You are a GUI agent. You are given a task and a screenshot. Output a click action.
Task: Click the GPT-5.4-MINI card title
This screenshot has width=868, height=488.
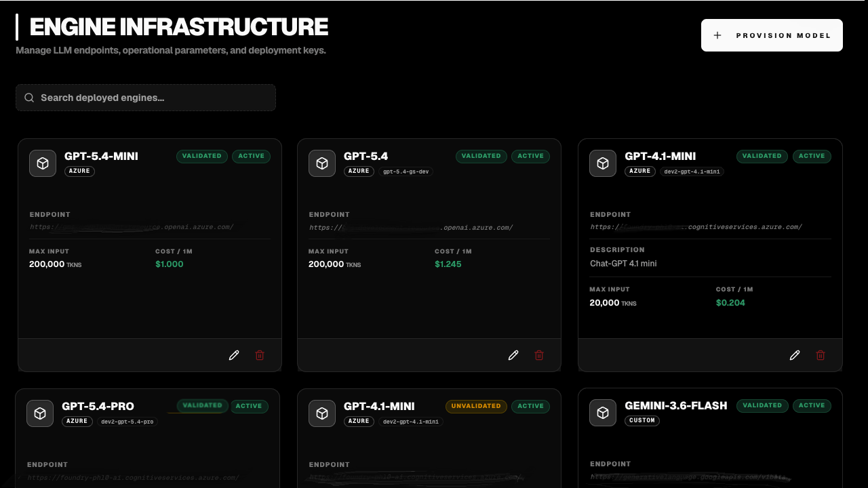[101, 157]
